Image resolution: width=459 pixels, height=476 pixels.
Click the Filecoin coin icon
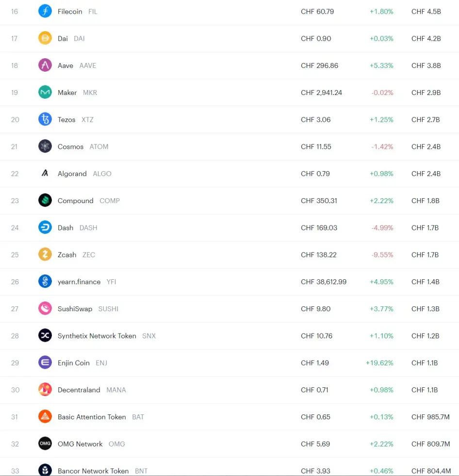click(45, 11)
